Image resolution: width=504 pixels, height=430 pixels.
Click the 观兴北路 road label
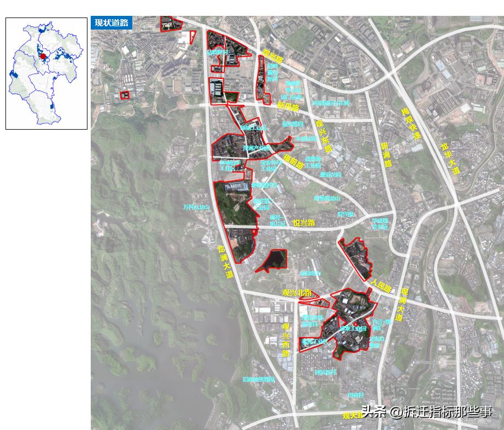click(297, 293)
